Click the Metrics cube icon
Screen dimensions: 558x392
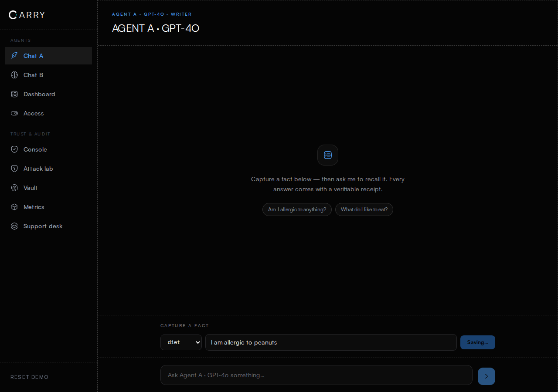tap(14, 207)
